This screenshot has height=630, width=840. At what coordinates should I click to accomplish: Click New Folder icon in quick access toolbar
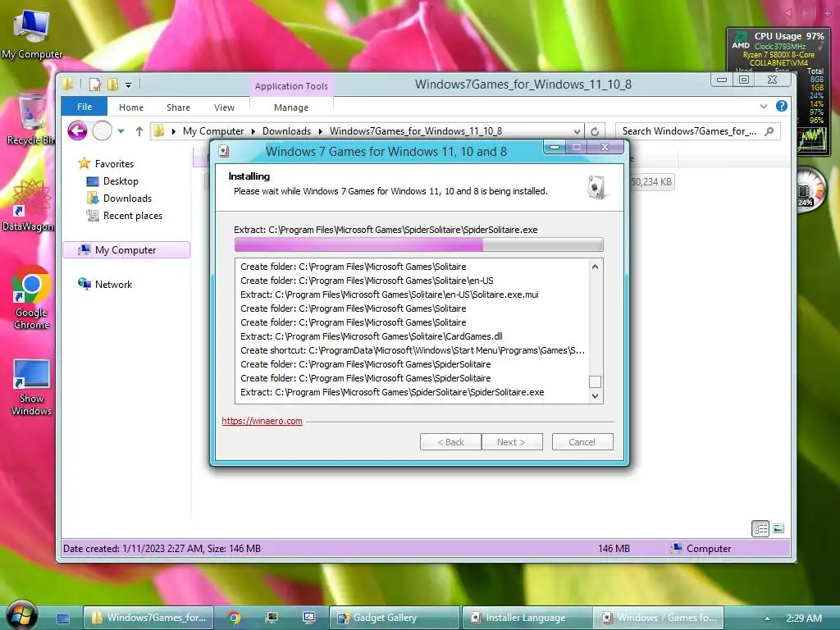(112, 84)
